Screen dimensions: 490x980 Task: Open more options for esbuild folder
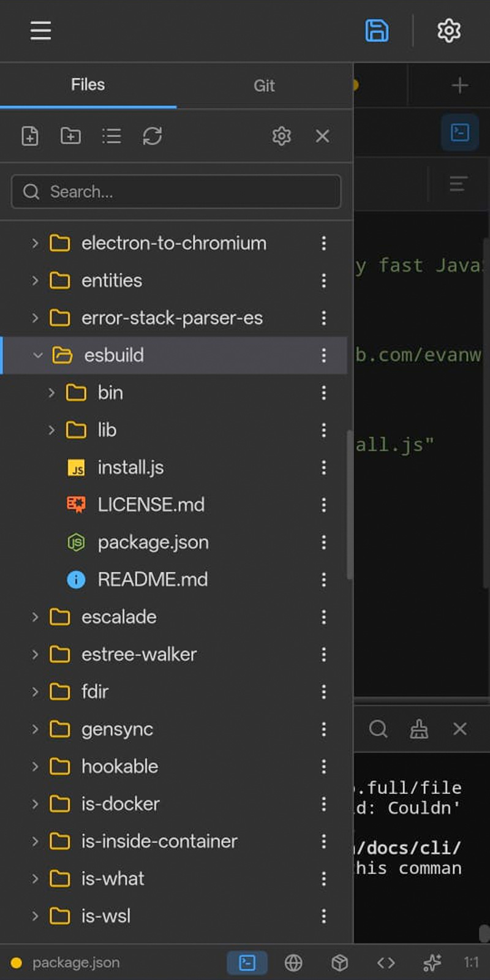(323, 355)
